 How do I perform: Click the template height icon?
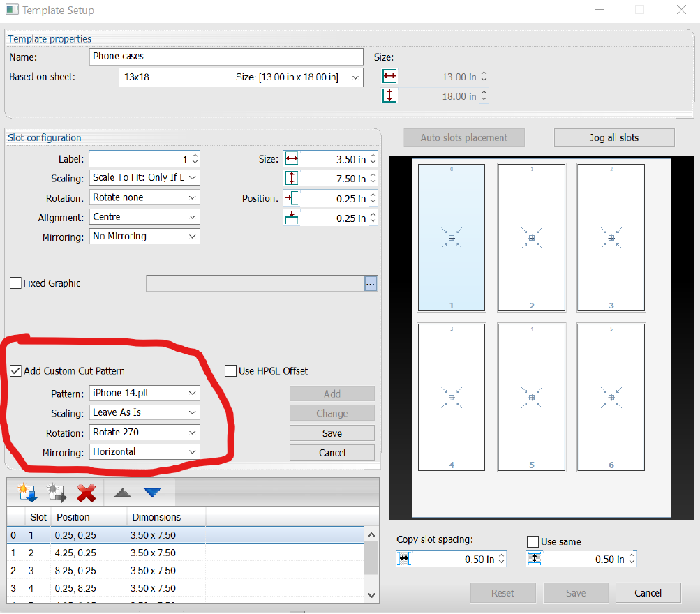point(389,96)
